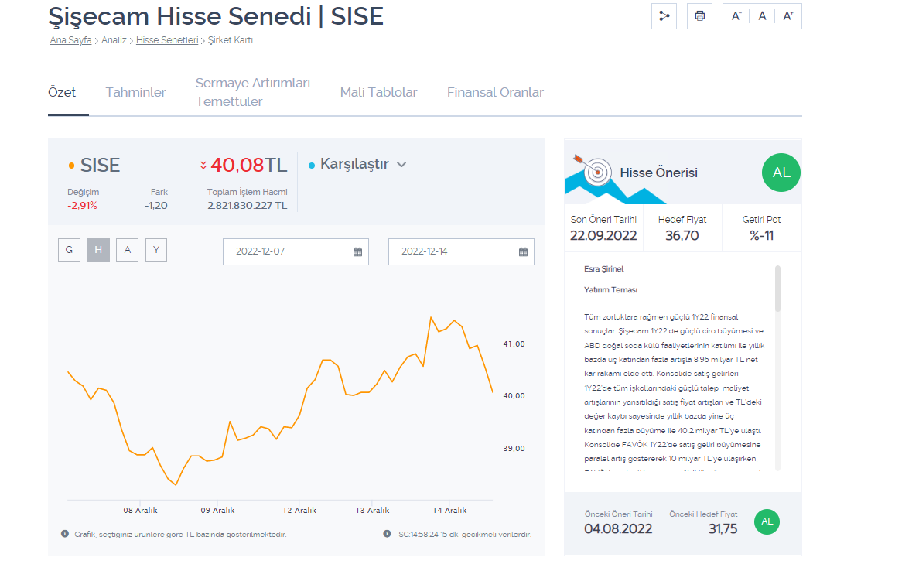Click the 41,00 price axis label
Viewport: 919px width, 588px height.
(514, 344)
